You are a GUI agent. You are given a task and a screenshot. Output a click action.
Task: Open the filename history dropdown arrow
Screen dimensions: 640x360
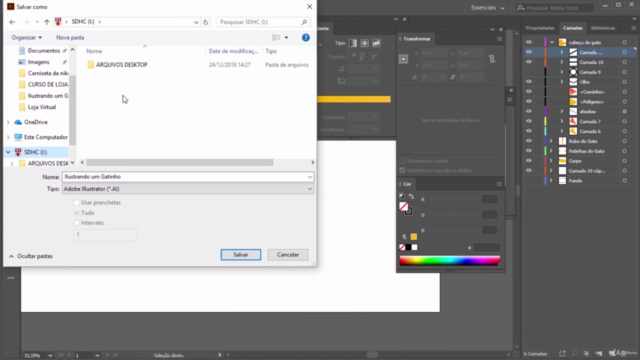[310, 177]
